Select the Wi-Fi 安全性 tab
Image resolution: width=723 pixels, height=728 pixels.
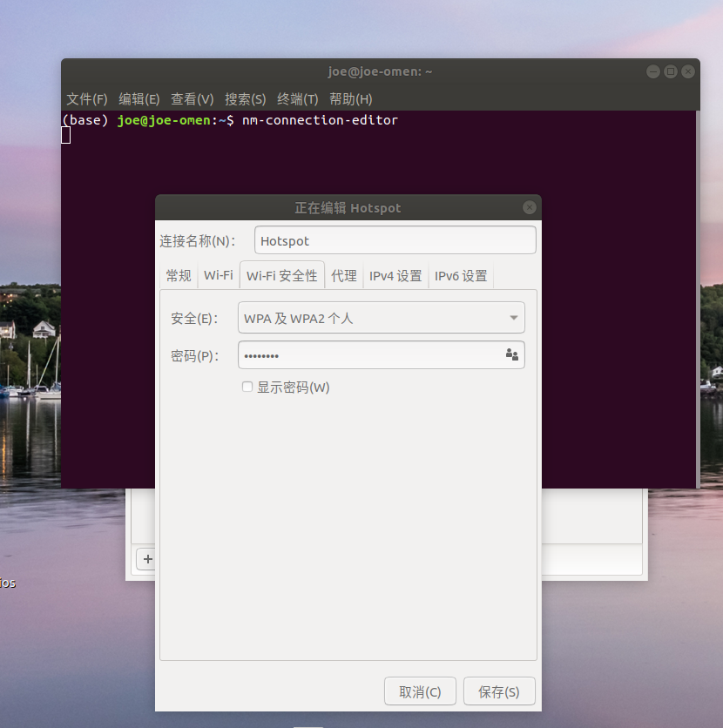[x=281, y=275]
